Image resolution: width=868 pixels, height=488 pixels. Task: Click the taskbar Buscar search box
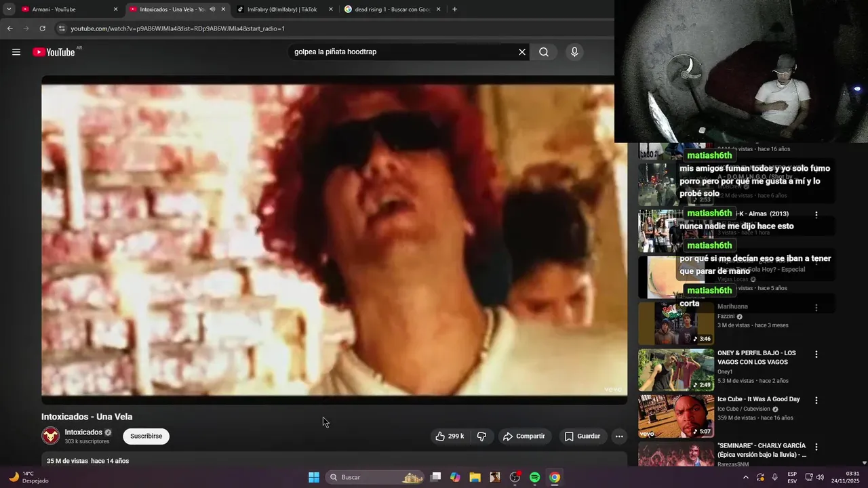(374, 477)
